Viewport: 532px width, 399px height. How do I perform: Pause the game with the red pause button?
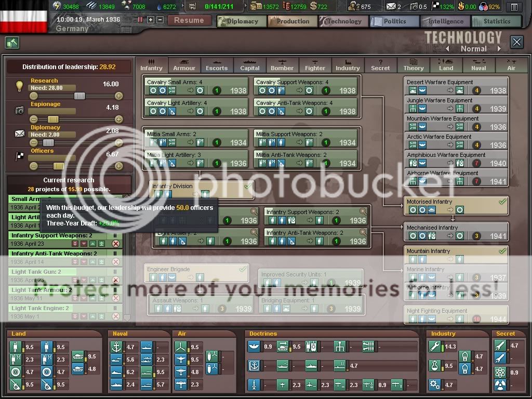point(140,20)
